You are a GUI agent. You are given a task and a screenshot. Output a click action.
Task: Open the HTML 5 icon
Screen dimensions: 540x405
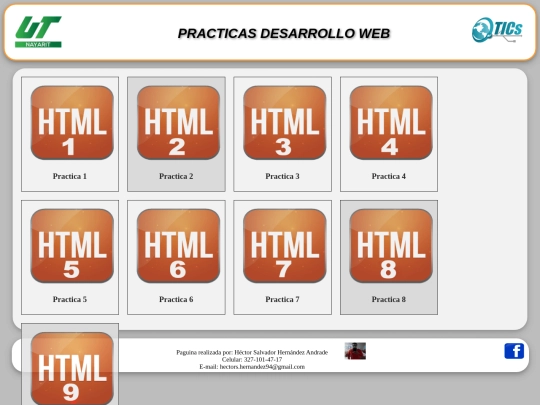pos(72,246)
